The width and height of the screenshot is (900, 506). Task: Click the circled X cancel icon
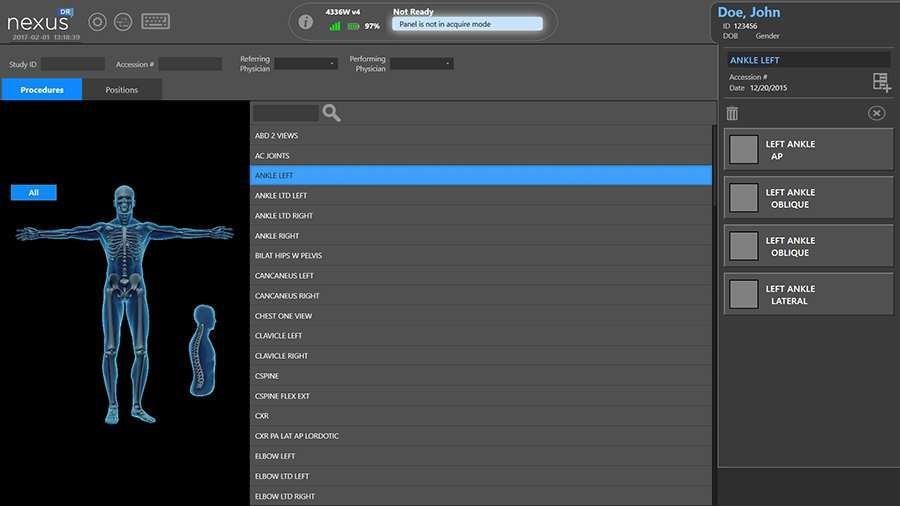(877, 113)
